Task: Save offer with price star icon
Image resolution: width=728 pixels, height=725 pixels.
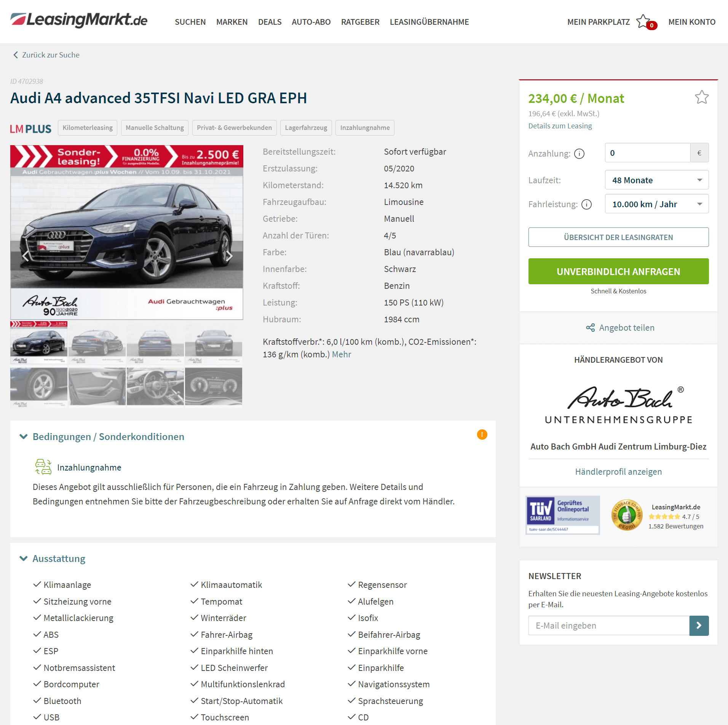Action: 701,98
